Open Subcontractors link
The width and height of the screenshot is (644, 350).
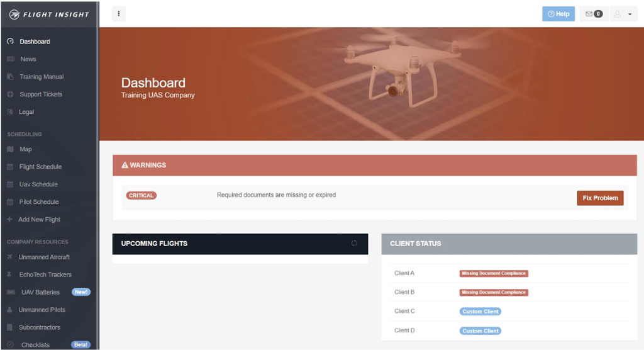pos(40,327)
